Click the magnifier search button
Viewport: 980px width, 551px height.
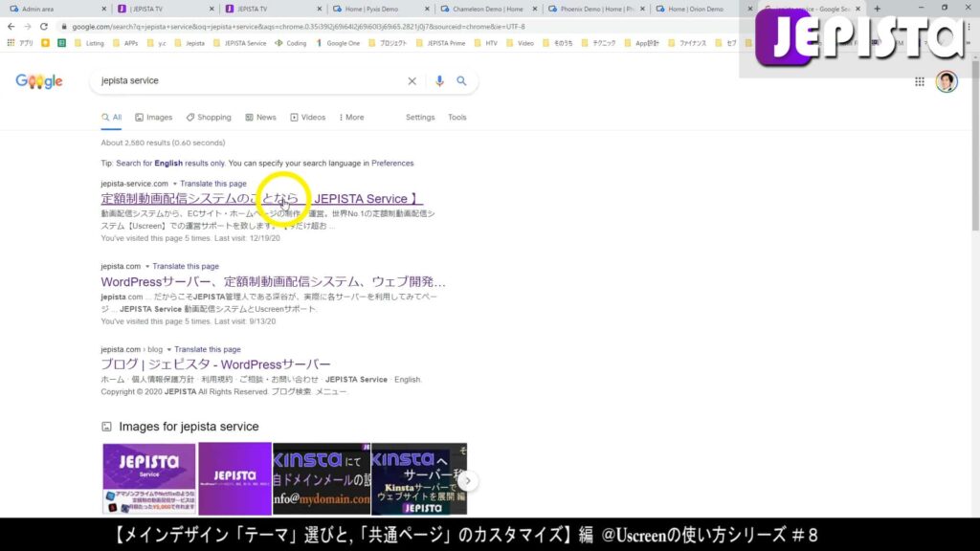(x=461, y=81)
